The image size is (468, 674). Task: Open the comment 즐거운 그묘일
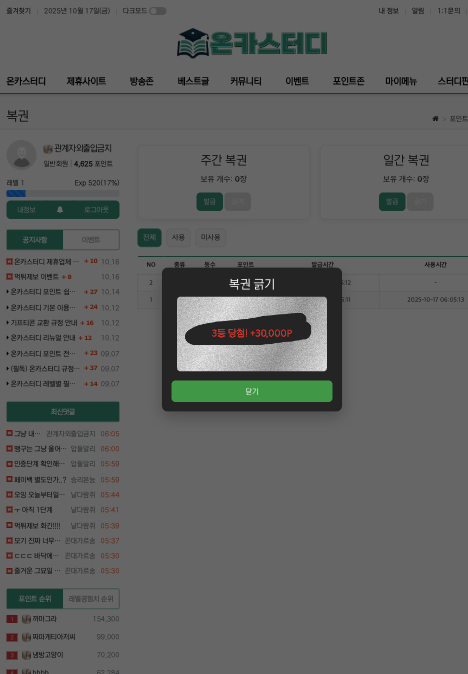click(37, 571)
